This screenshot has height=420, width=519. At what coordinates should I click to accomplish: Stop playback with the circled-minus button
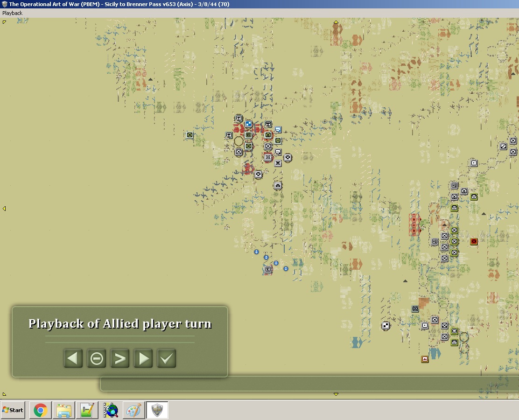[97, 358]
